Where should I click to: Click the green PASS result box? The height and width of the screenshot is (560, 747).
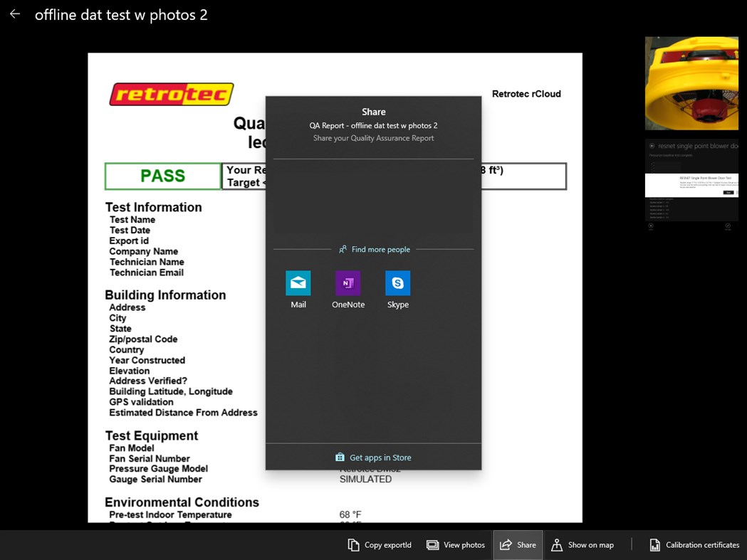(162, 176)
